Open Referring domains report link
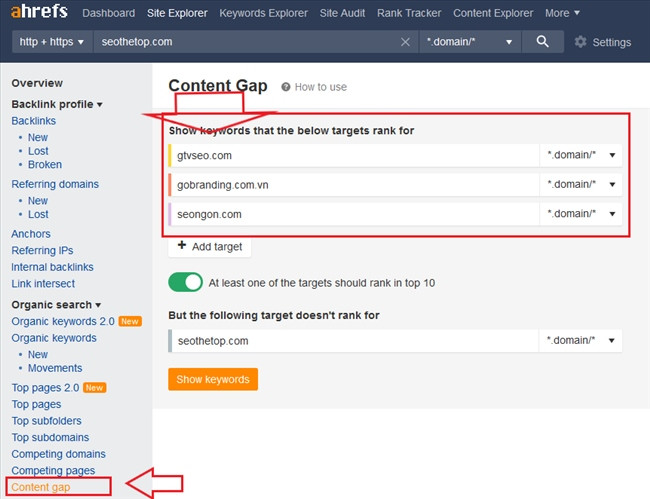 point(55,184)
